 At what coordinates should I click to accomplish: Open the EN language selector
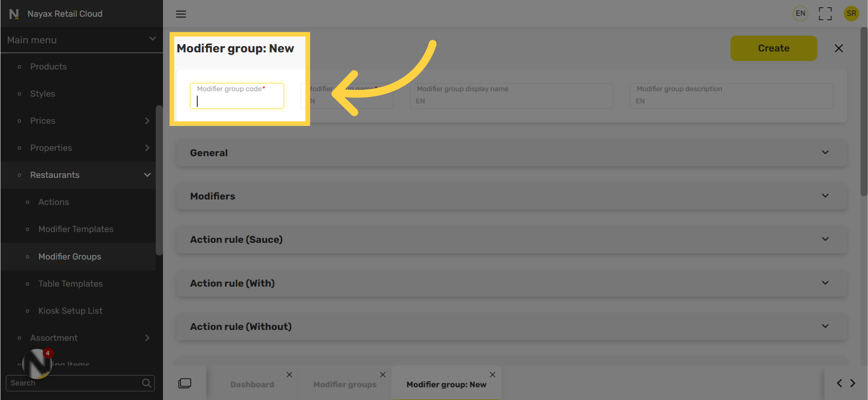click(x=800, y=14)
